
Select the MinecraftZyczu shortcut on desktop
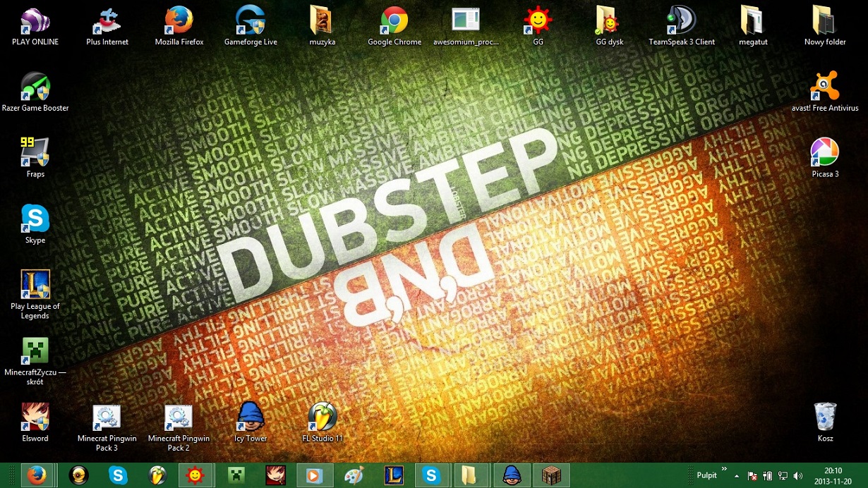pyautogui.click(x=35, y=361)
